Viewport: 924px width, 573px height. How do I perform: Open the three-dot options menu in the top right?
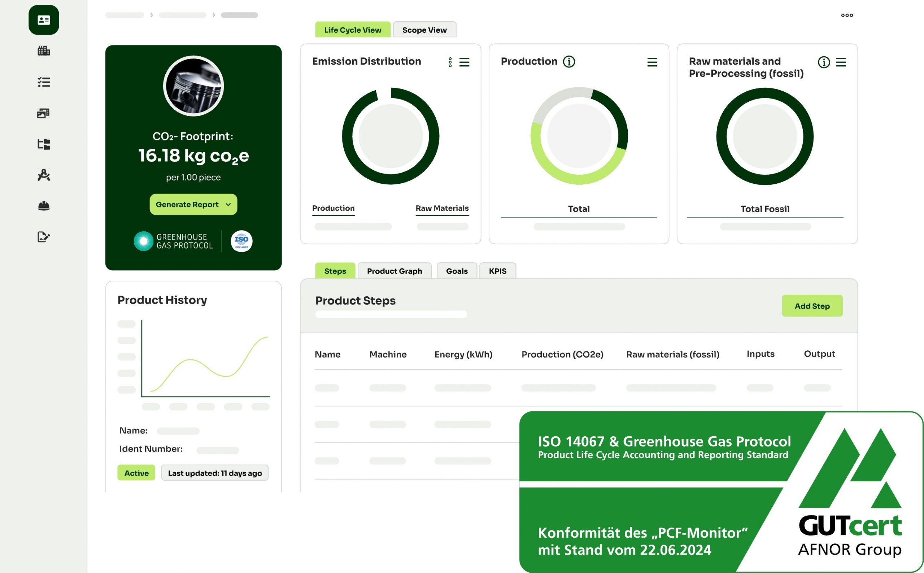point(847,15)
